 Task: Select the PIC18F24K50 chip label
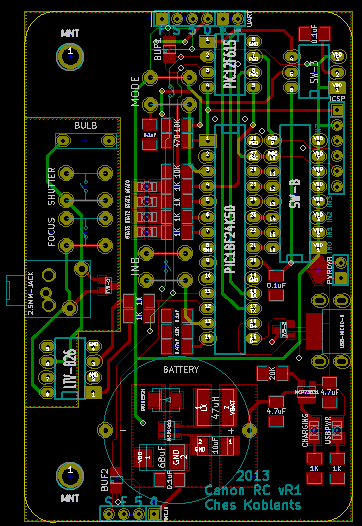230,239
